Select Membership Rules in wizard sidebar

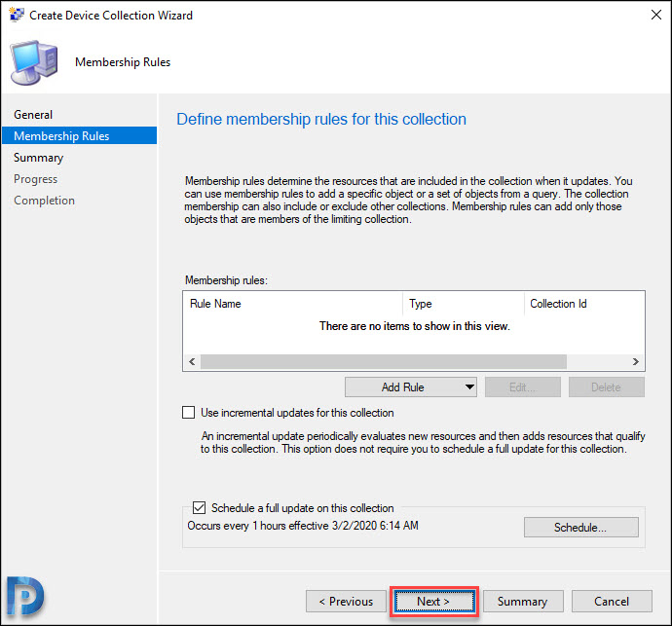click(79, 135)
